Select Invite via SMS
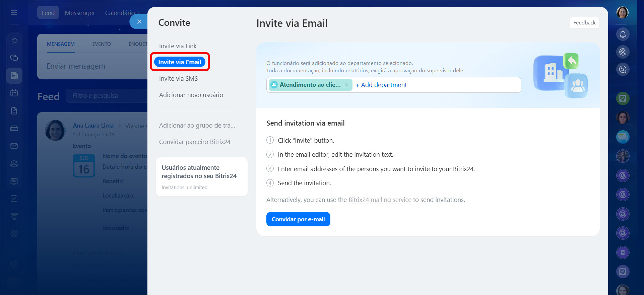 tap(178, 79)
